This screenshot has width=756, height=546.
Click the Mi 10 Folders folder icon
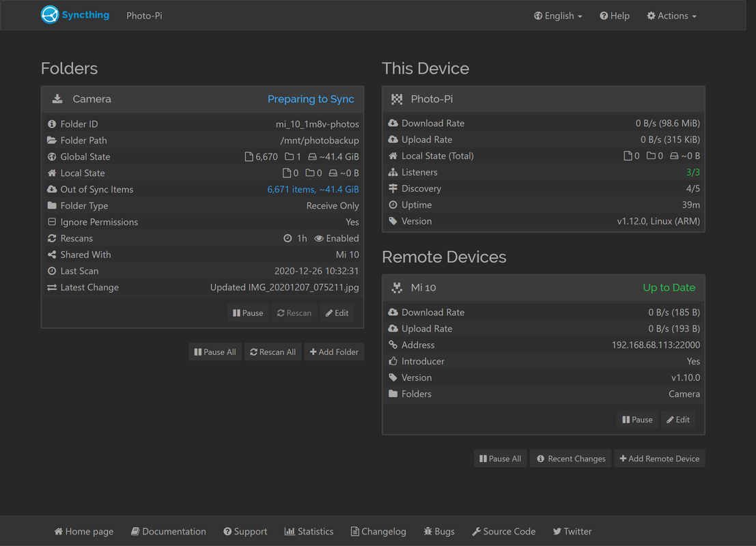point(393,394)
